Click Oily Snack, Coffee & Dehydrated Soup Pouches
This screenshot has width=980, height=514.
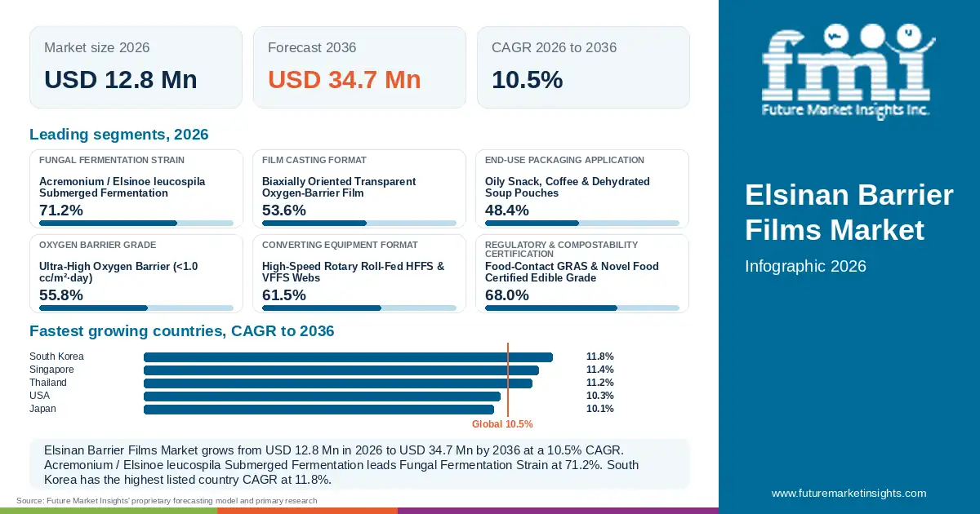point(568,187)
